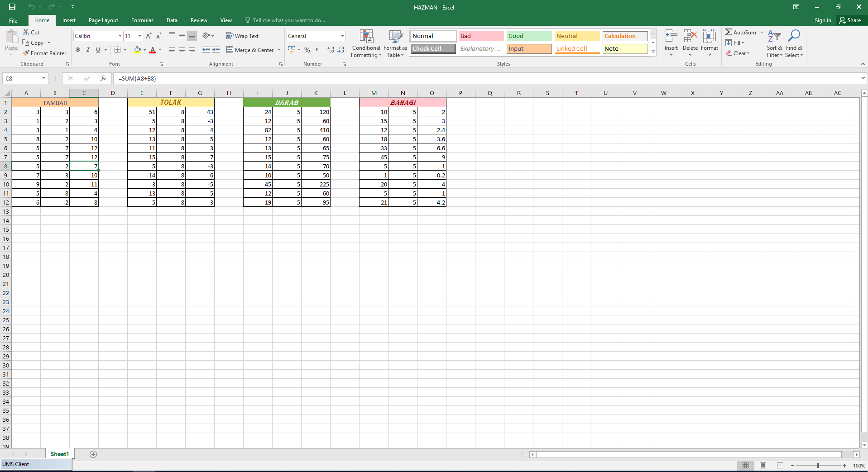Expand the General number format dropdown

[x=342, y=36]
